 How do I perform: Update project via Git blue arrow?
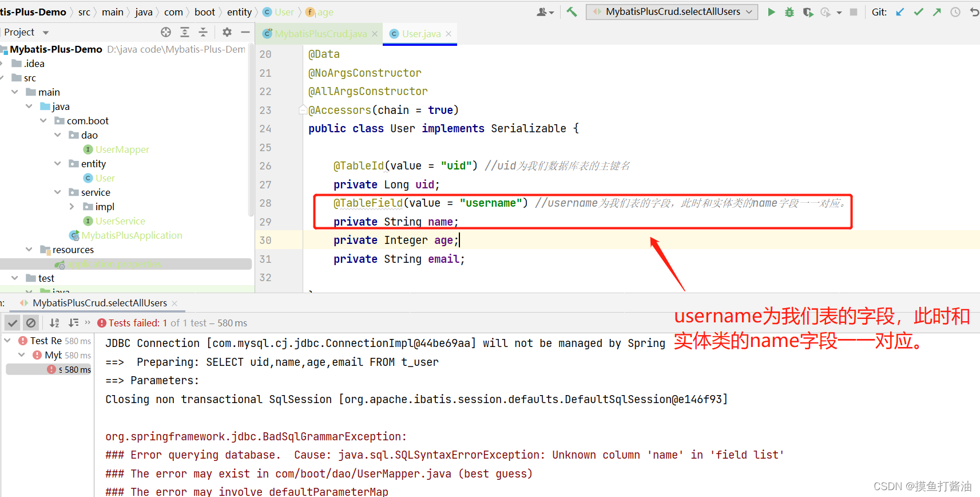click(x=900, y=12)
